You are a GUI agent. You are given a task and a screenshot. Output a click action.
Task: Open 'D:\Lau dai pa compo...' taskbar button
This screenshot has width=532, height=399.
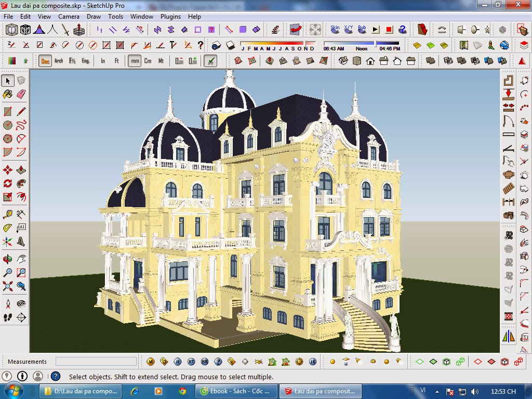[81, 391]
